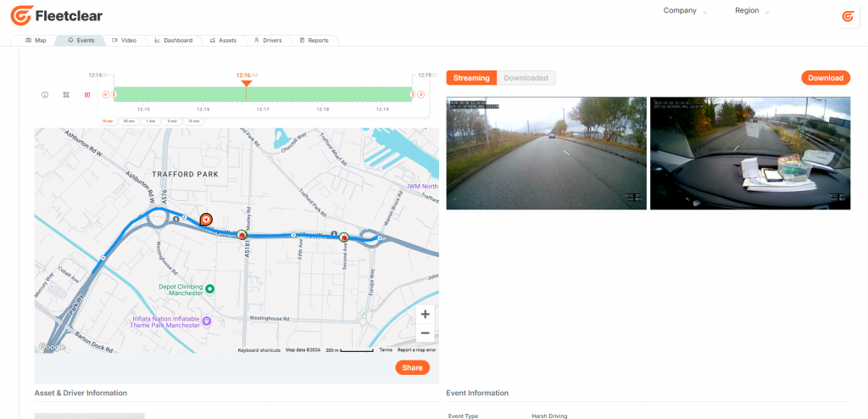Click the orange 12:16 playhead marker

[x=247, y=83]
